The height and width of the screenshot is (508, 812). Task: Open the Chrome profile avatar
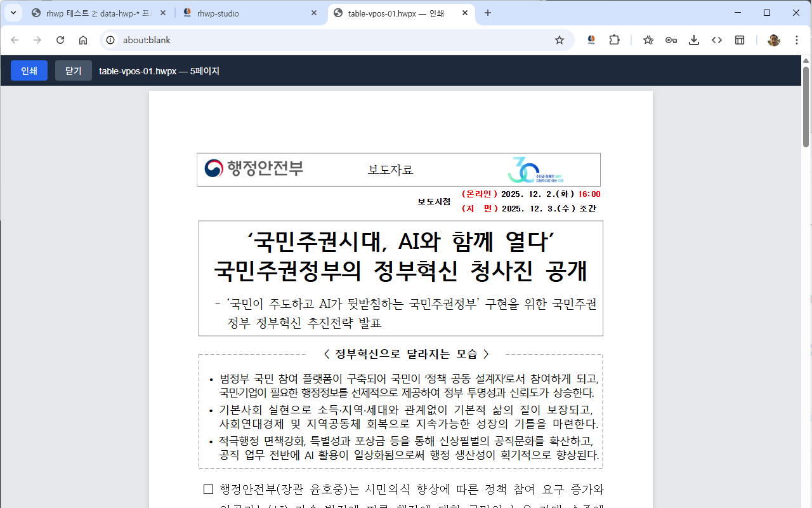click(x=774, y=40)
